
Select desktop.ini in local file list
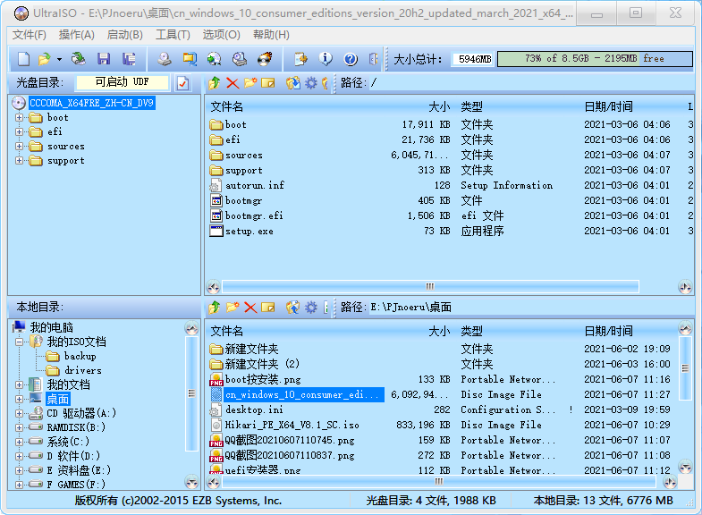[x=254, y=410]
